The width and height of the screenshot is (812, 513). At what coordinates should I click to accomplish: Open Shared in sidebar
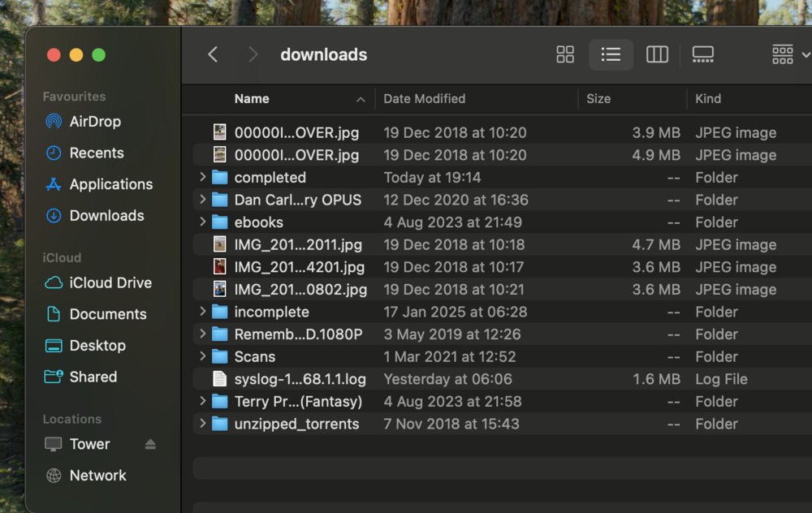[80, 377]
